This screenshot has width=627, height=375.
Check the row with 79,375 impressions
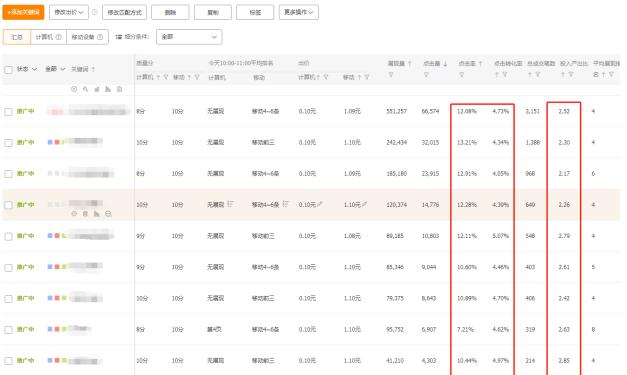tap(8, 299)
